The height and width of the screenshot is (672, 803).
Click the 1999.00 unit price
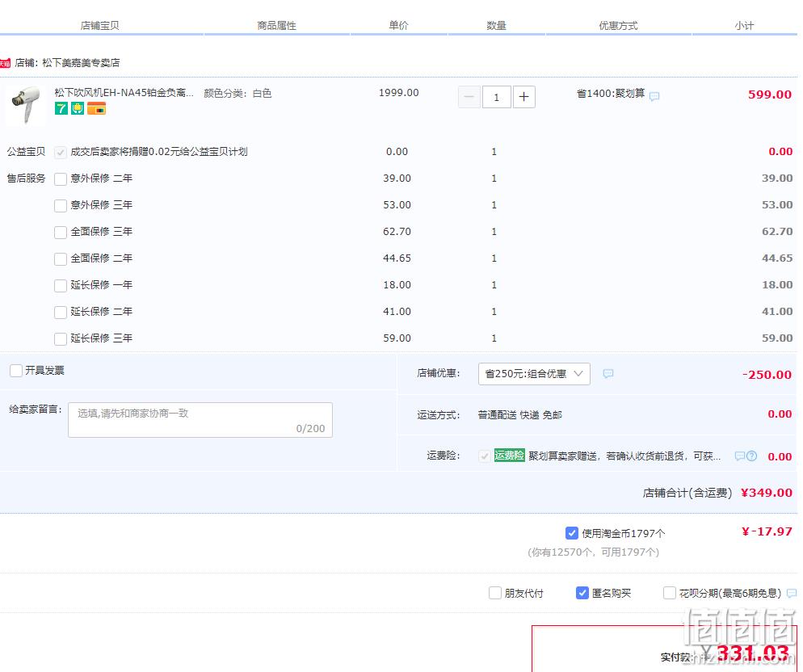398,93
